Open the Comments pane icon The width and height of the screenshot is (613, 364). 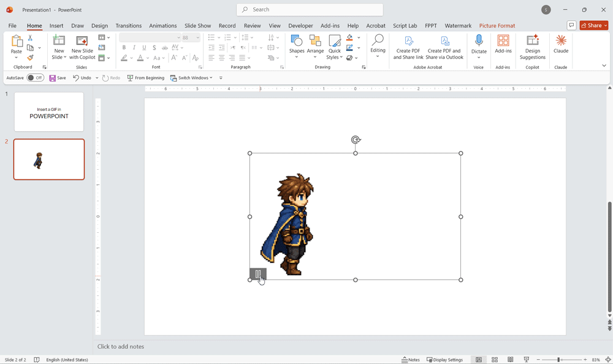coord(571,25)
